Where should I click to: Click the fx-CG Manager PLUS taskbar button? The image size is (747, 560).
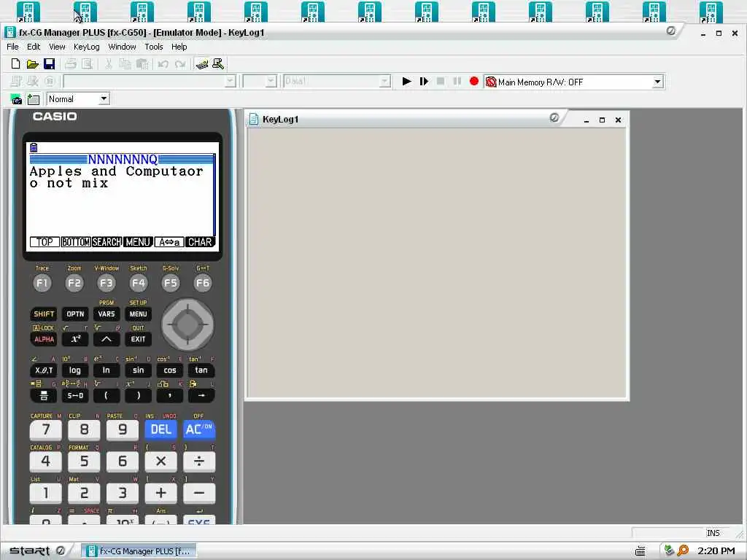pyautogui.click(x=139, y=551)
